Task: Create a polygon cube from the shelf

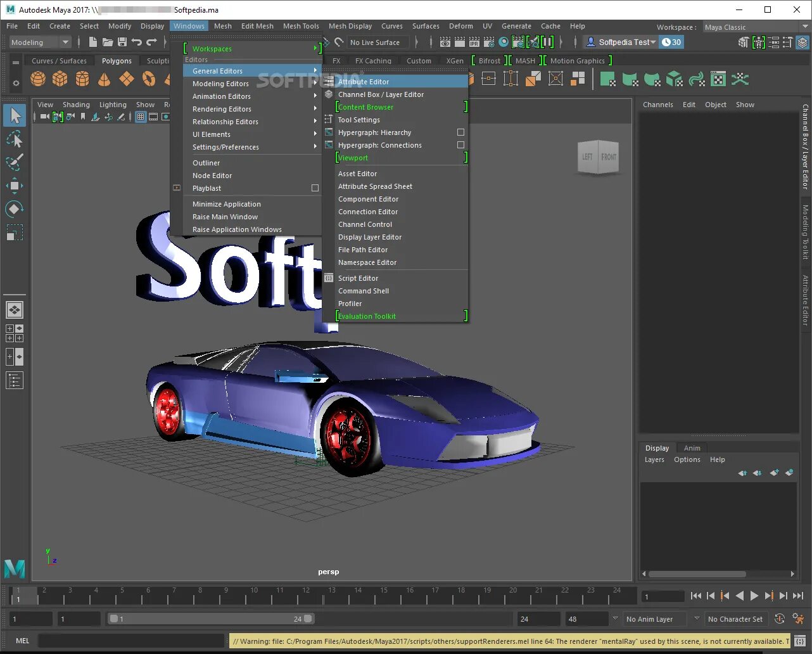Action: click(x=60, y=79)
